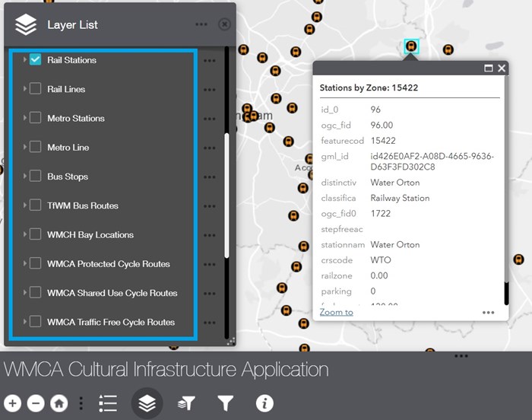Open the layer filter stack widget
The height and width of the screenshot is (420, 532).
pyautogui.click(x=186, y=403)
